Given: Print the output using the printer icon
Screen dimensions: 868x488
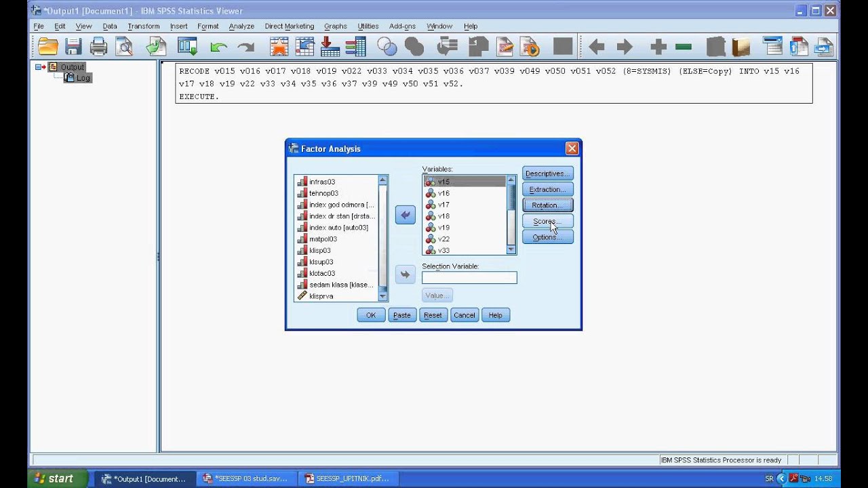Looking at the screenshot, I should (x=99, y=47).
